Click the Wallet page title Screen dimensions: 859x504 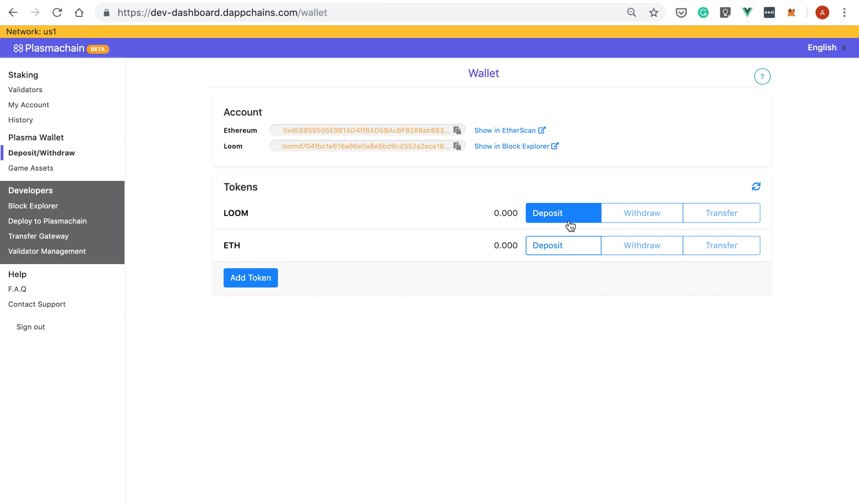(483, 73)
